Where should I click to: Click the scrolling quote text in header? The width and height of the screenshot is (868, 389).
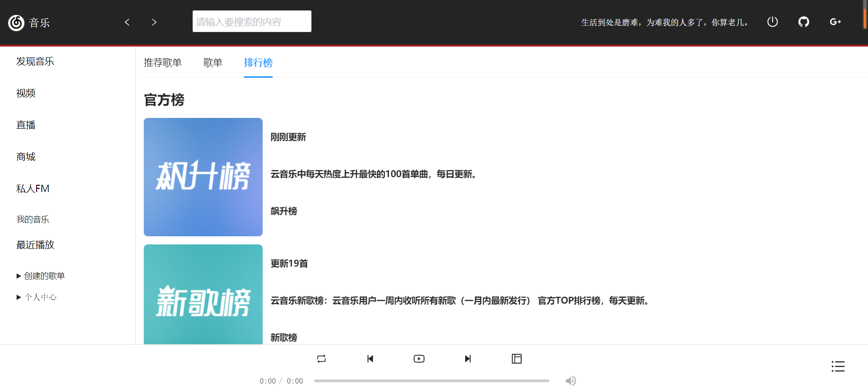[x=665, y=23]
